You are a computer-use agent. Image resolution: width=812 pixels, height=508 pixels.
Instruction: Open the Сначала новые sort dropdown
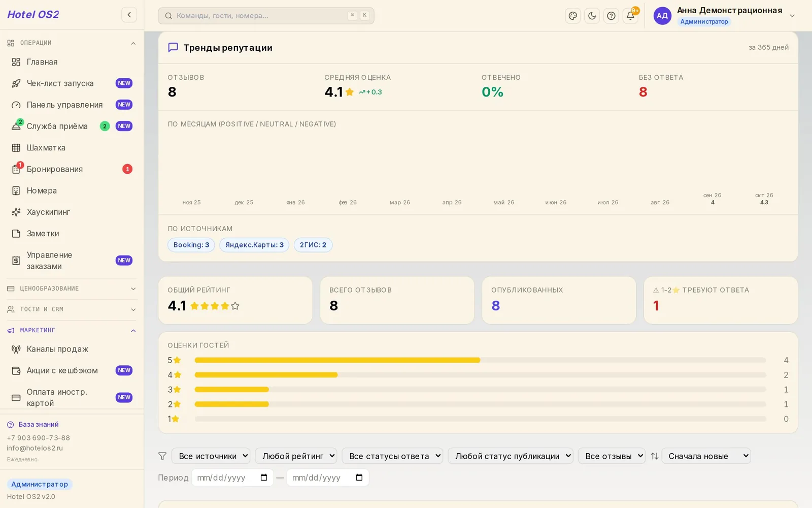pos(706,456)
